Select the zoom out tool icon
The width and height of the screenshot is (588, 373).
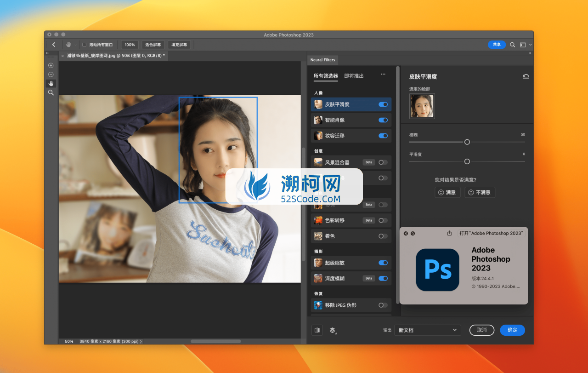pyautogui.click(x=51, y=75)
